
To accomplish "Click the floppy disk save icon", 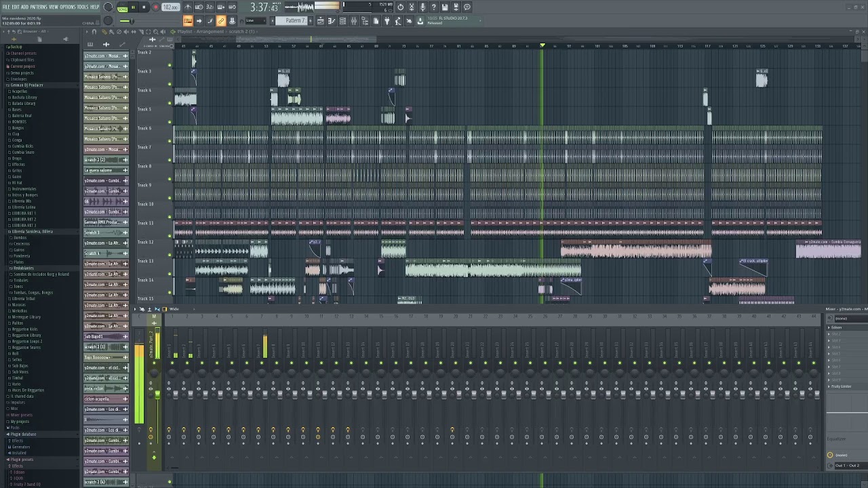I will pos(445,7).
